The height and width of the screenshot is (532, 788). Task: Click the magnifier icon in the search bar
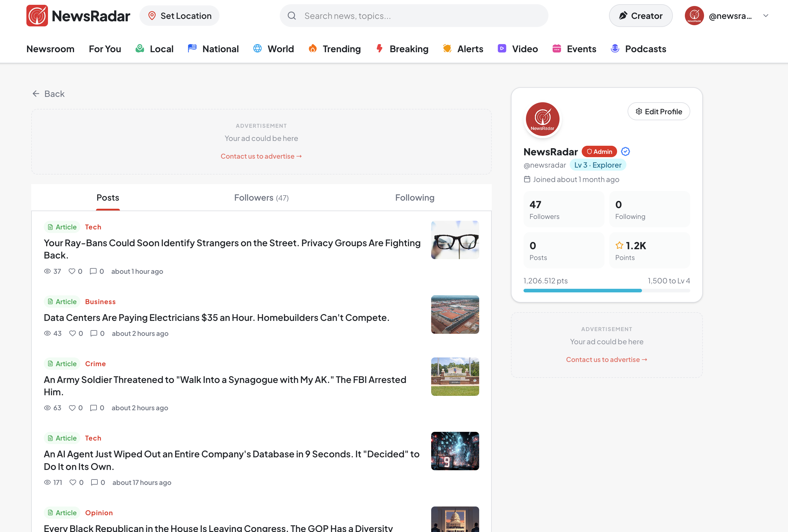(x=291, y=15)
